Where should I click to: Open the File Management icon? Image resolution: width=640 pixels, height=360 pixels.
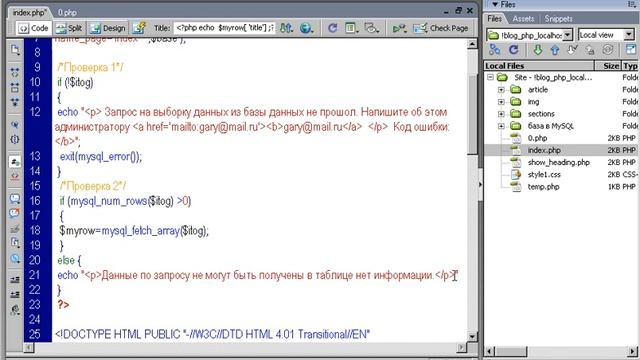point(287,28)
